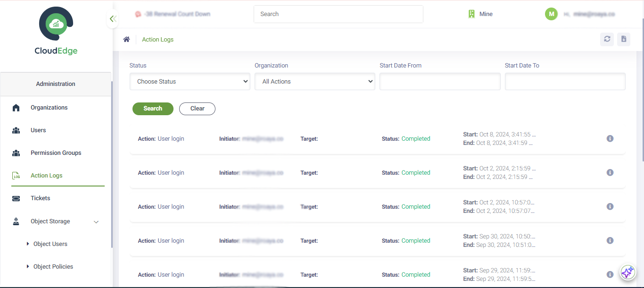Show info for Oct 2, 10:57 log
The image size is (644, 288).
tap(610, 207)
